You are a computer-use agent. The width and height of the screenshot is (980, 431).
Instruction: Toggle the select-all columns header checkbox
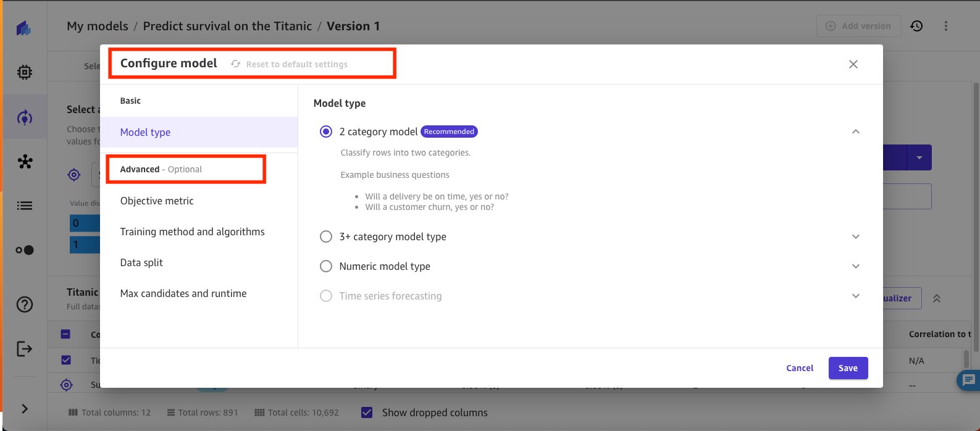(65, 334)
